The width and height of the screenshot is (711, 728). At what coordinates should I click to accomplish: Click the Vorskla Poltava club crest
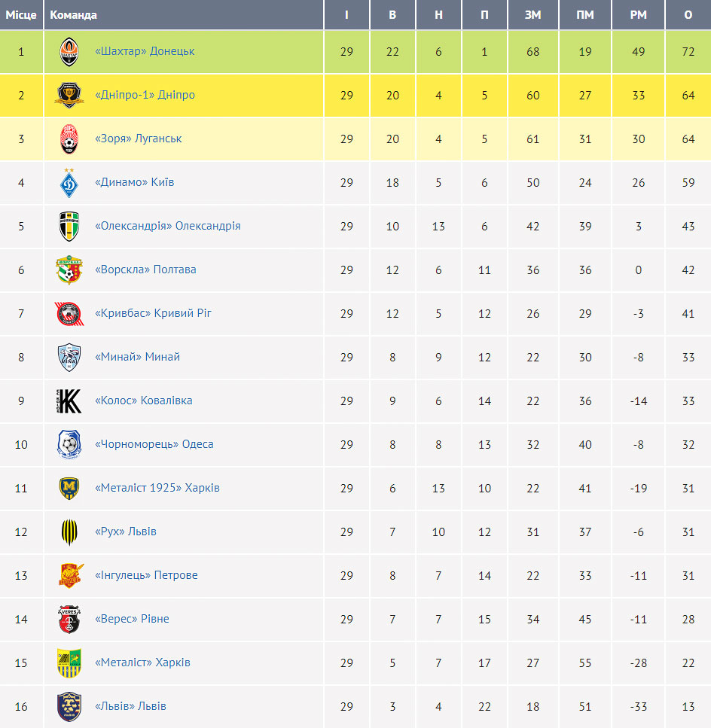pyautogui.click(x=69, y=270)
